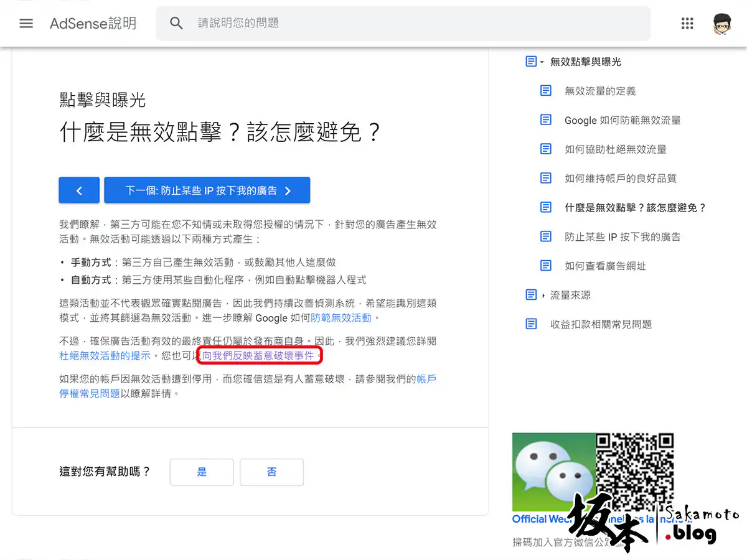Image resolution: width=747 pixels, height=560 pixels.
Task: Click document icon beside 無效流量的定義
Action: [546, 91]
